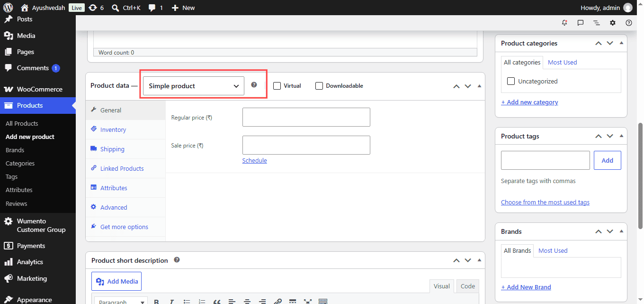Enable the Virtual product checkbox
The height and width of the screenshot is (304, 644).
[x=277, y=86]
